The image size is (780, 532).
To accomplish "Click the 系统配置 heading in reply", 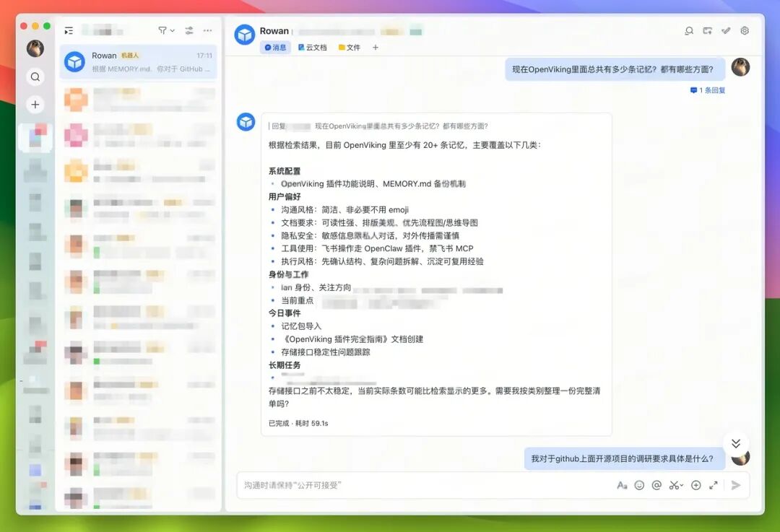I will click(285, 171).
